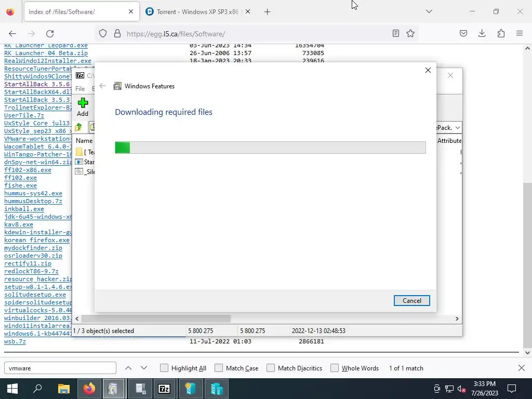Click the selection status text in 7-Zip

click(104, 331)
